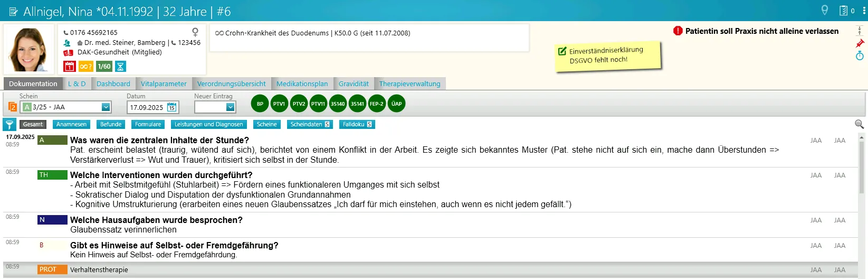This screenshot has width=868, height=279.
Task: Switch to the Medikationsplan tab
Action: tap(302, 83)
